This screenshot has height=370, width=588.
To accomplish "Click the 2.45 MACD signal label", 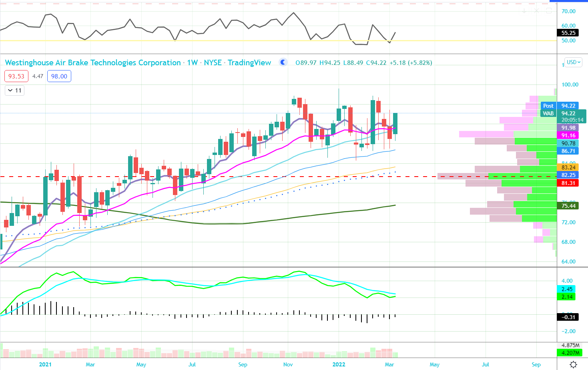I will 566,289.
